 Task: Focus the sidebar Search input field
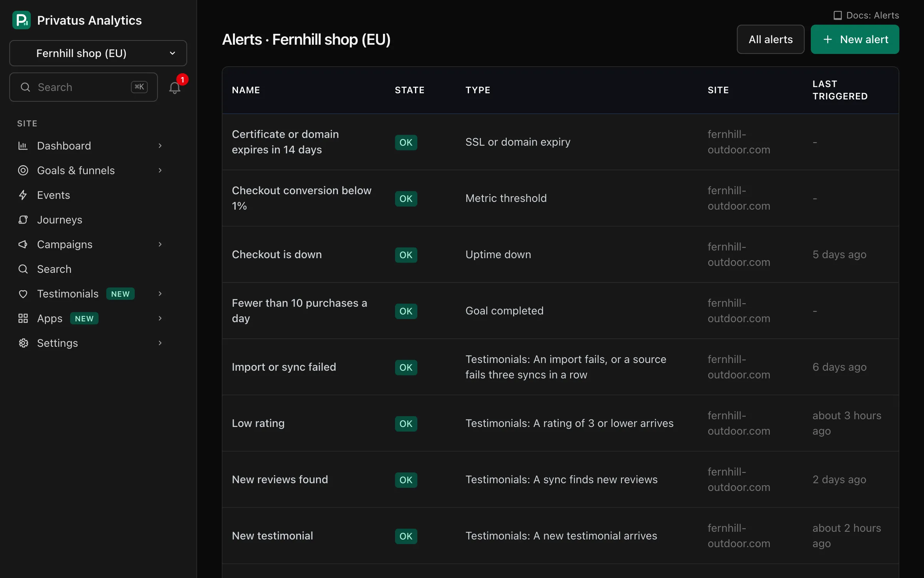click(x=84, y=87)
